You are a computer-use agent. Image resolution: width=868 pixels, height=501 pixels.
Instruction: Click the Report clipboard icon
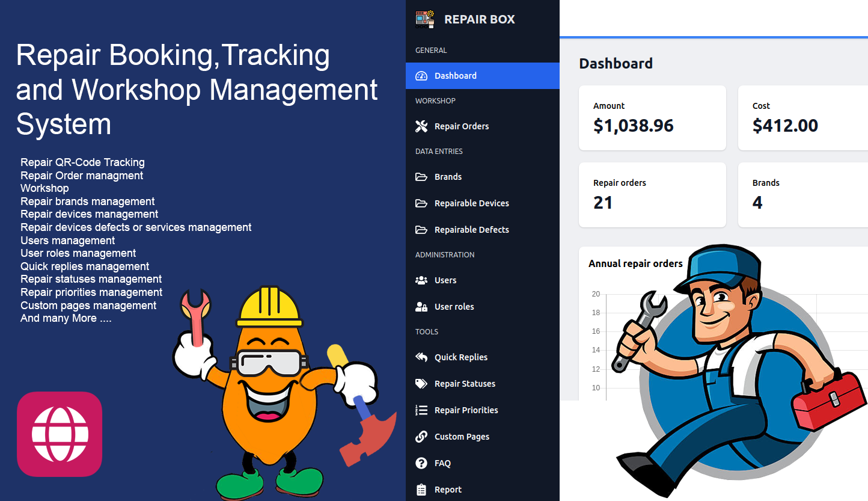click(421, 490)
